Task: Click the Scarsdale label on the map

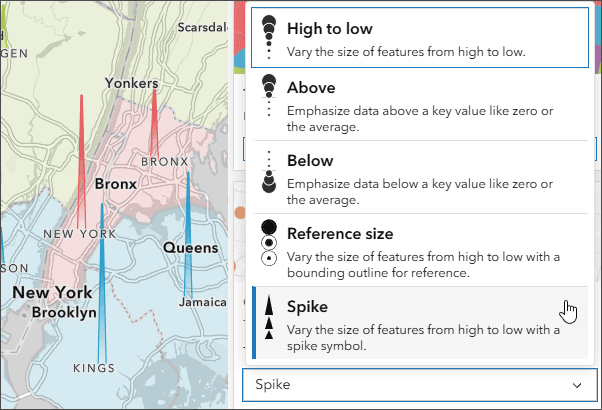Action: point(203,28)
